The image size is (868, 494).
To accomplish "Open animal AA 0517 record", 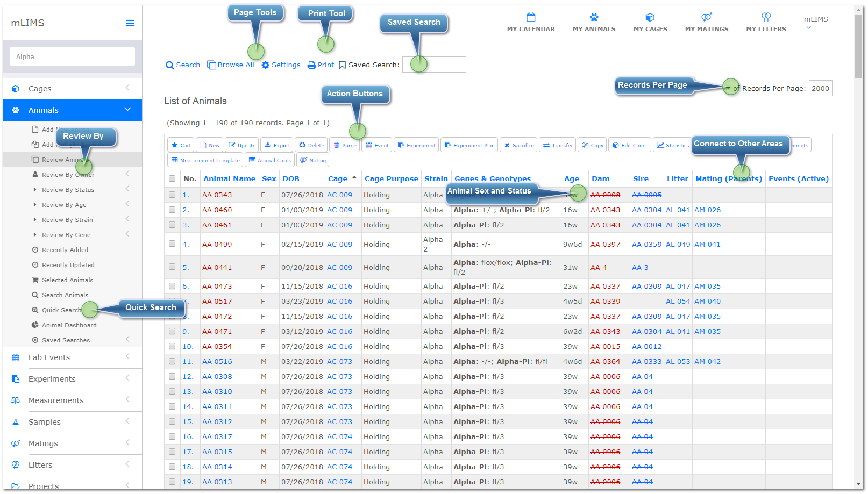I will point(217,302).
